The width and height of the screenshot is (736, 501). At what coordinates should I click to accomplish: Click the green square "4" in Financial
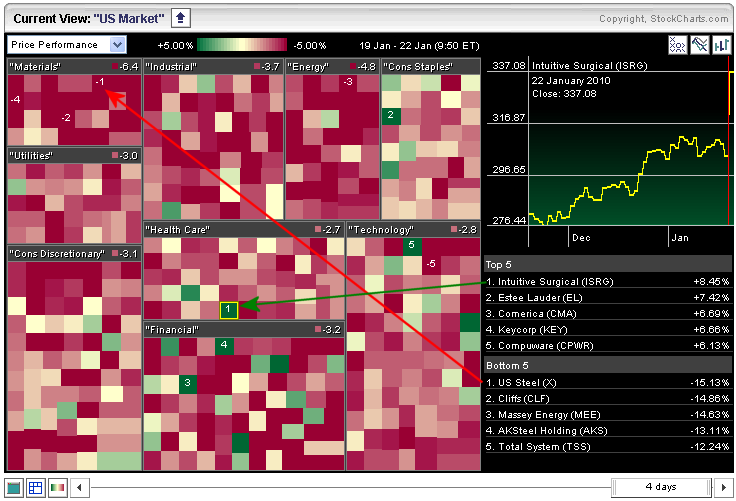point(224,346)
